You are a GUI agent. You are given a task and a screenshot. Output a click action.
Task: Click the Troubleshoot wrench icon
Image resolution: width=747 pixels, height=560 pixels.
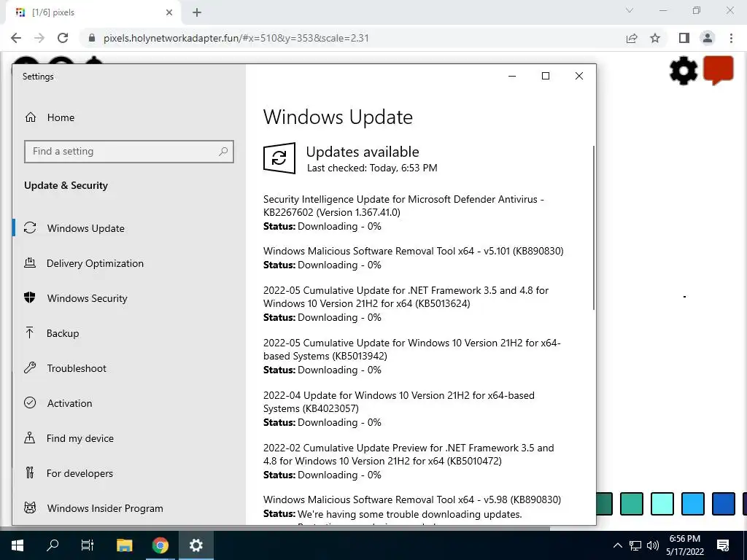tap(30, 367)
